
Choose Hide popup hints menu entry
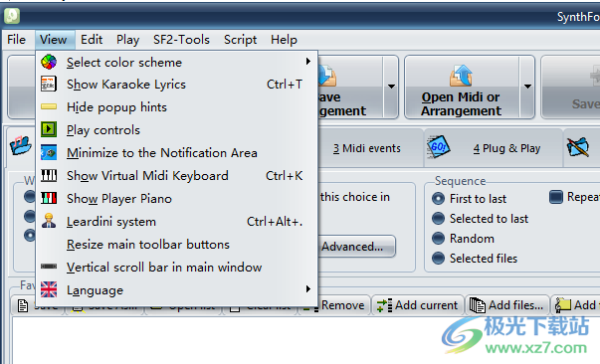pyautogui.click(x=176, y=107)
